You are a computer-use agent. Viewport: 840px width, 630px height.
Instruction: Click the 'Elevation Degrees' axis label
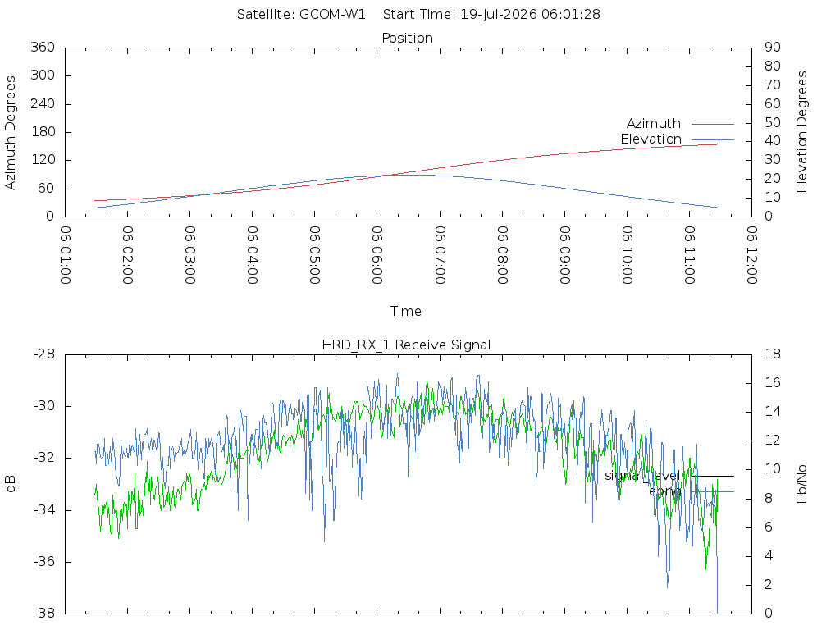(x=801, y=132)
